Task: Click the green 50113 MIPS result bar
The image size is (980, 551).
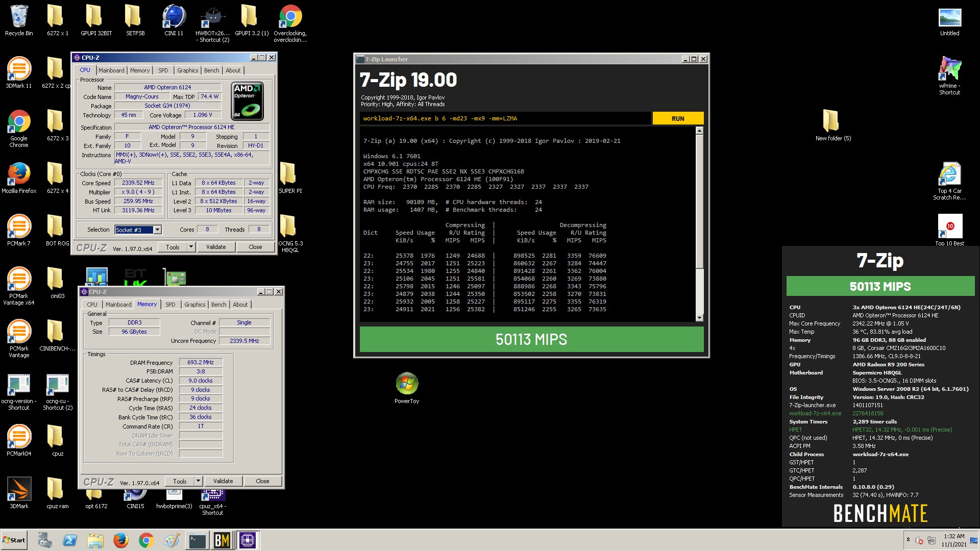Action: point(531,340)
